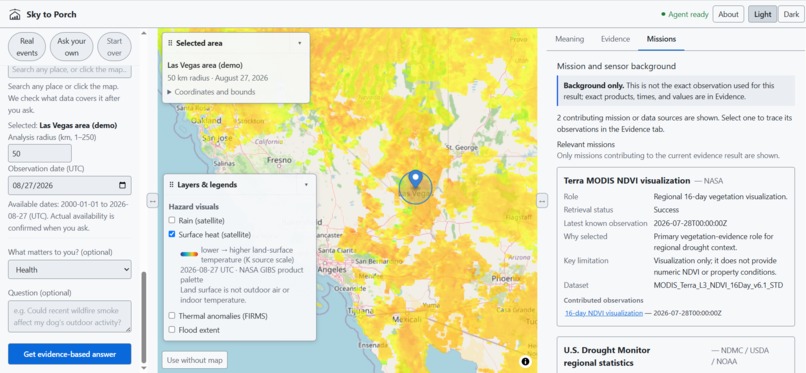806x373 pixels.
Task: Select the Missions tab
Action: (x=661, y=39)
